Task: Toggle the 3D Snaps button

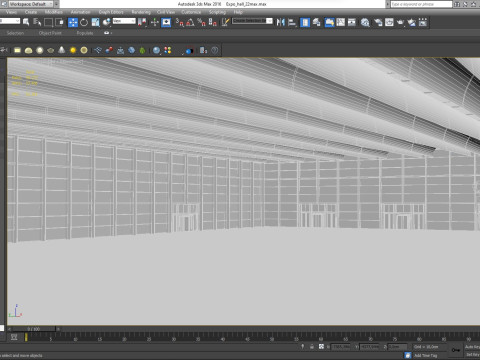Action: click(x=180, y=22)
